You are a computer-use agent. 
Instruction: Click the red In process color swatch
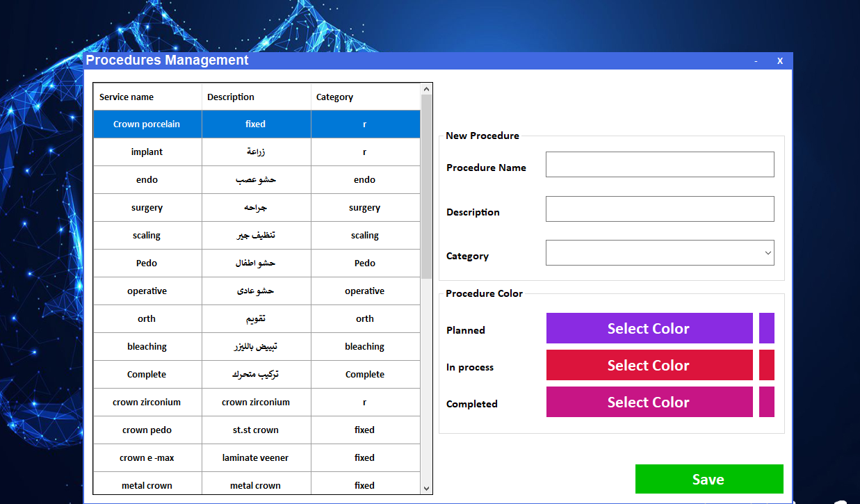pos(767,365)
